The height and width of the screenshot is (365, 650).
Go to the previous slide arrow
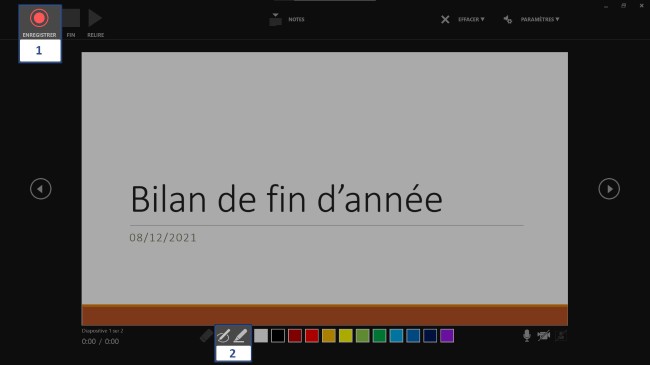[x=41, y=189]
